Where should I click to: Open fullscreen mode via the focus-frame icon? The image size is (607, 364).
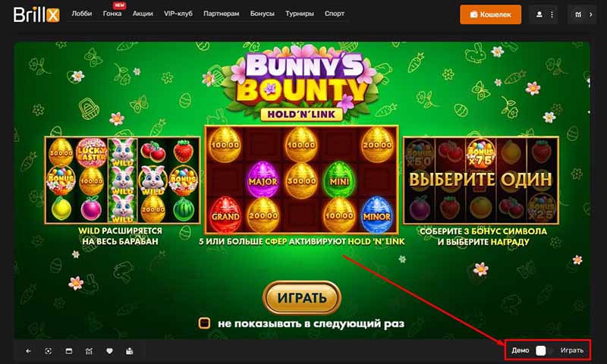tap(49, 351)
